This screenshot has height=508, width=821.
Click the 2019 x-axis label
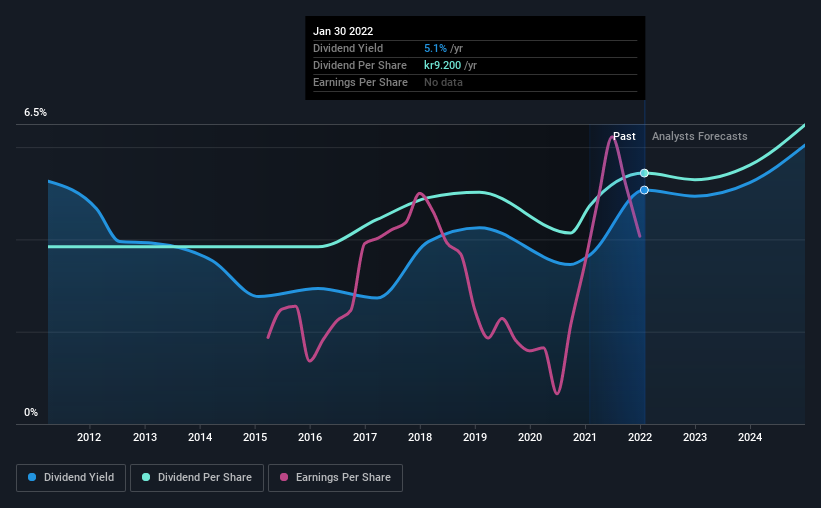(475, 437)
